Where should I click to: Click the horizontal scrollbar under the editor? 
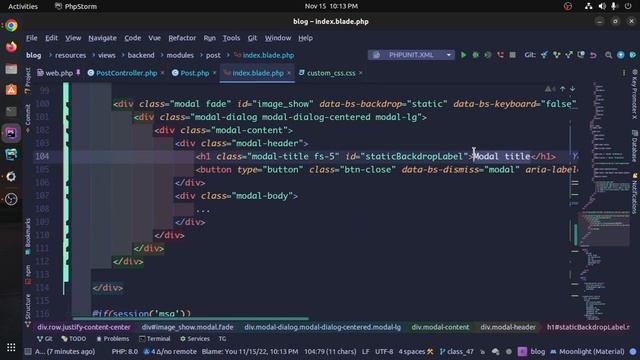[190, 319]
